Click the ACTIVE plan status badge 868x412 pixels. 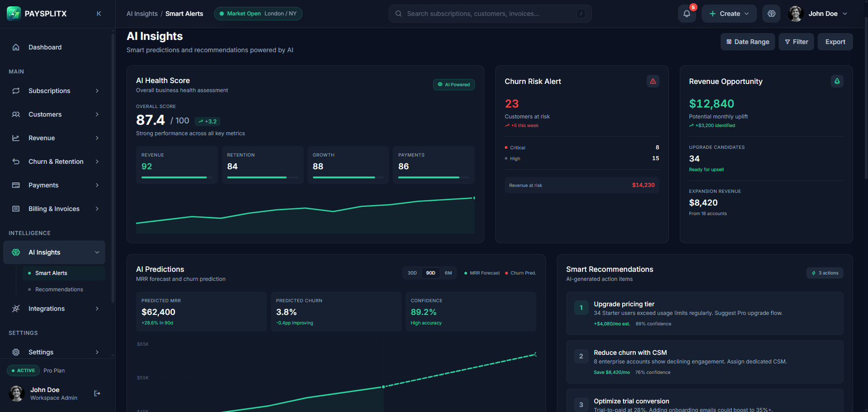tap(23, 371)
